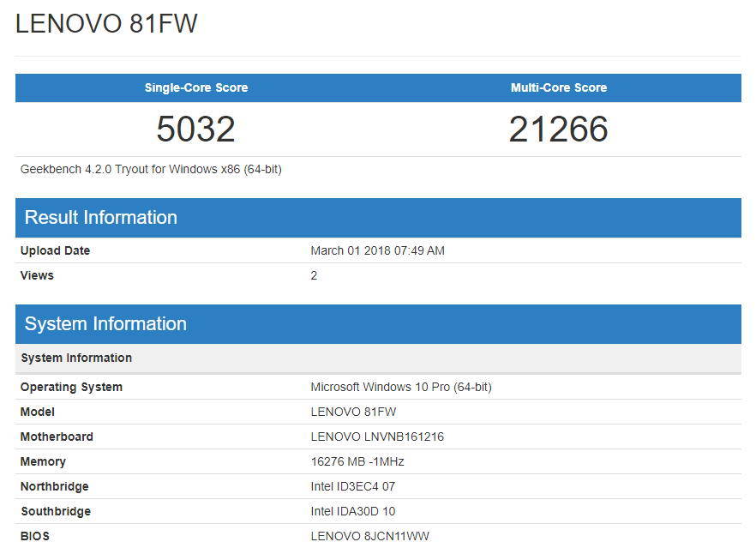Click the Views count value 2
756x554 pixels.
point(314,275)
